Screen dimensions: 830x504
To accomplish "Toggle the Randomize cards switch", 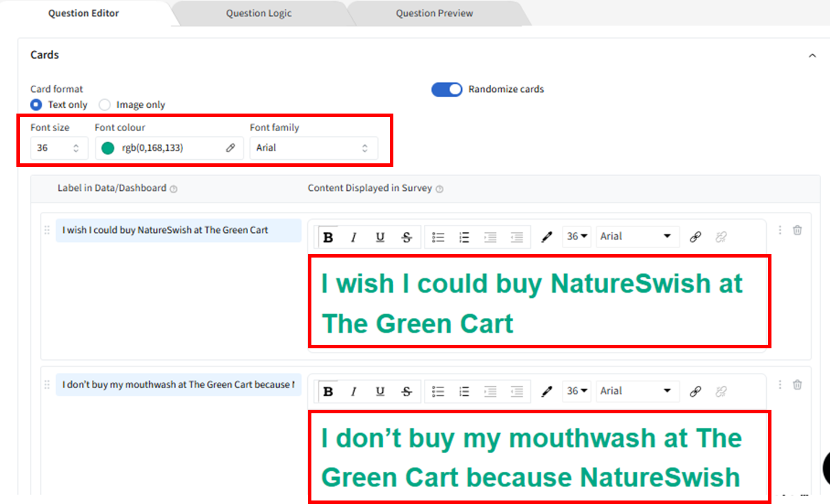I will [447, 89].
